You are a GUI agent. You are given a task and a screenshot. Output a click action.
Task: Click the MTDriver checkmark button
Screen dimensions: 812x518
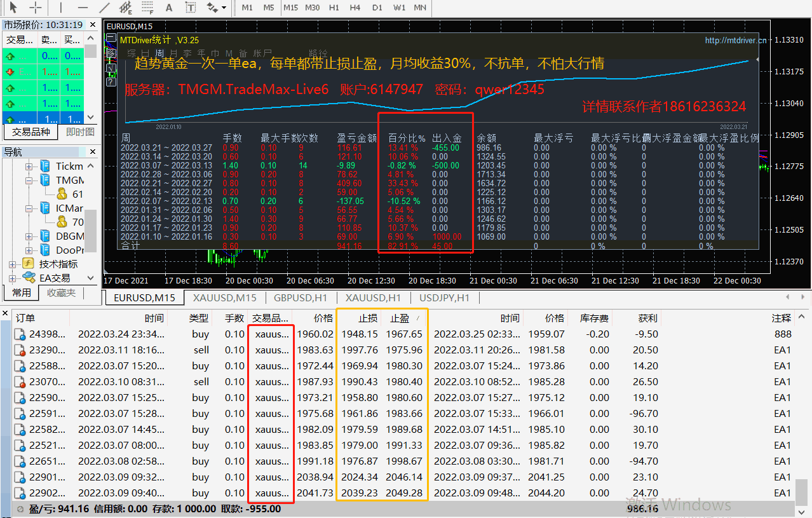[111, 67]
